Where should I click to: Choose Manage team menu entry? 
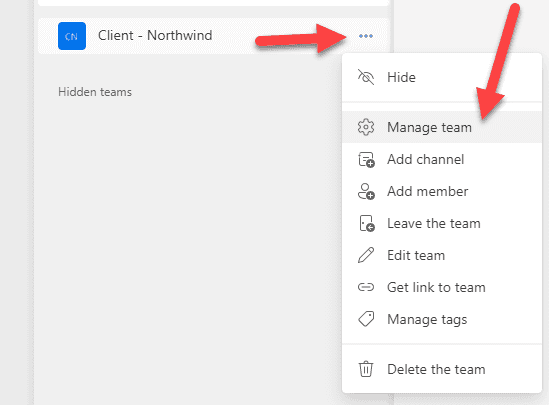(x=442, y=127)
